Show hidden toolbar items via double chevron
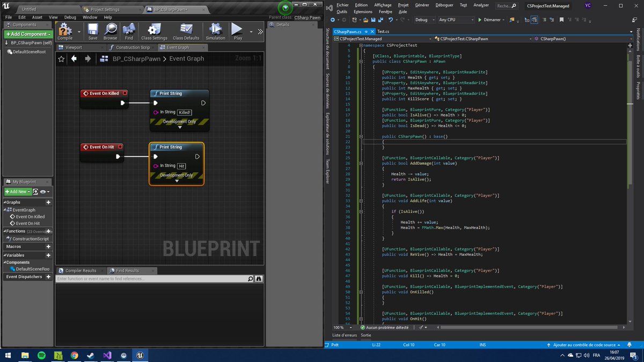Screen dimensions: 644x362 [260, 32]
